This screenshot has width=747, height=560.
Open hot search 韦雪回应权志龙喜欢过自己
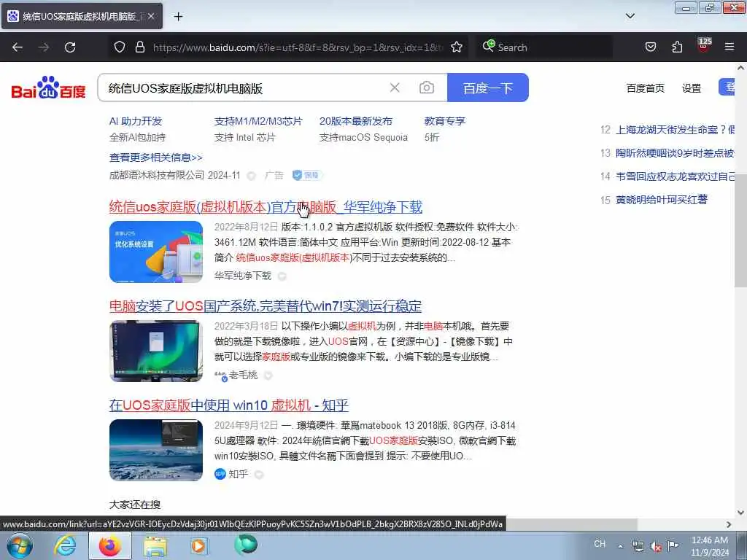pos(675,176)
